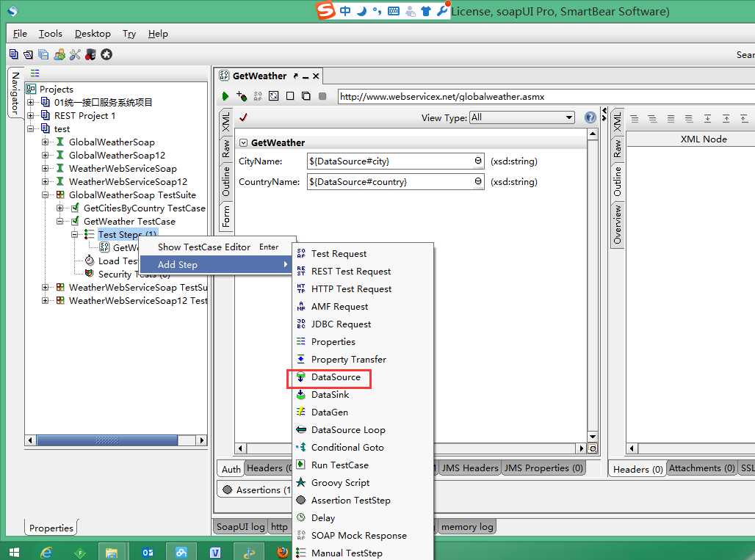Collapse the GetWeather form section toggle
Viewport: 755px width, 560px height.
click(x=244, y=143)
